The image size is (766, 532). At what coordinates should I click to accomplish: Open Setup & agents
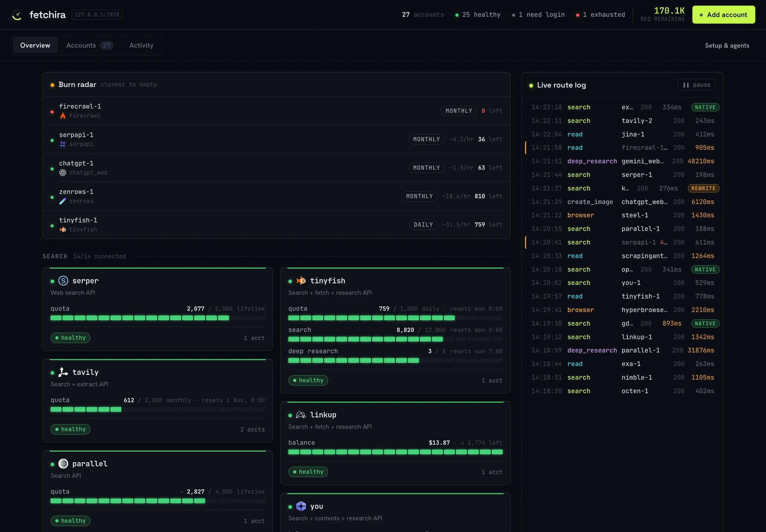point(727,46)
